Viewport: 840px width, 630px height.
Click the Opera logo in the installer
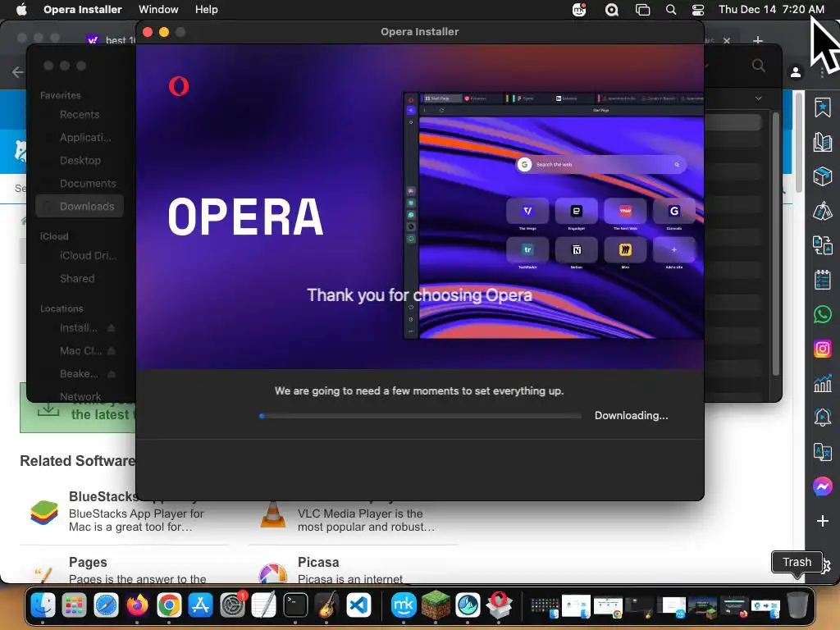(178, 86)
